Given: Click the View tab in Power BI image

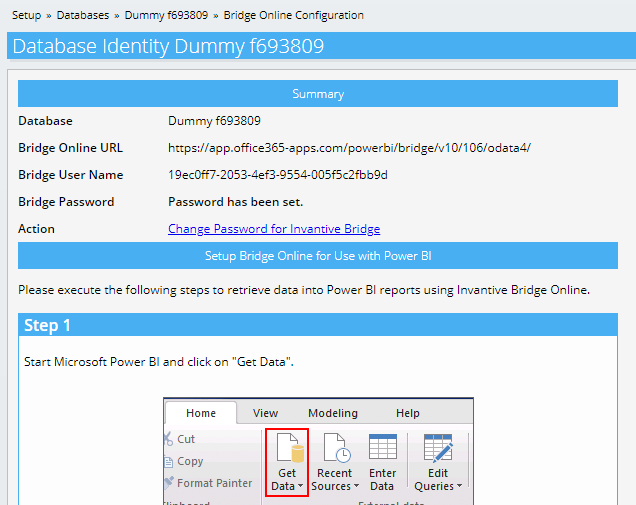Looking at the screenshot, I should coord(266,413).
